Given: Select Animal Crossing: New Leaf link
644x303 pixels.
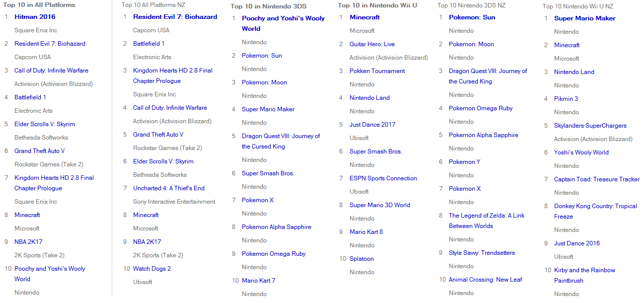Looking at the screenshot, I should (485, 280).
